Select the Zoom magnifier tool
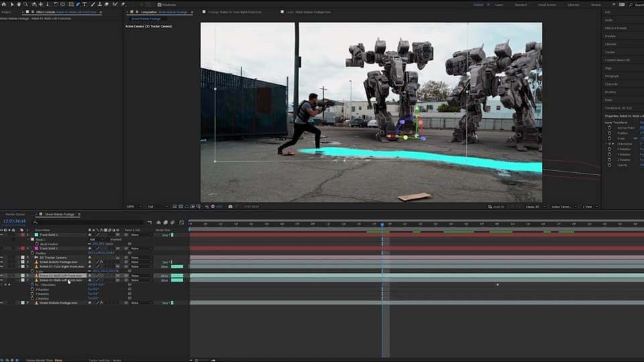Image resolution: width=644 pixels, height=362 pixels. 25,4
